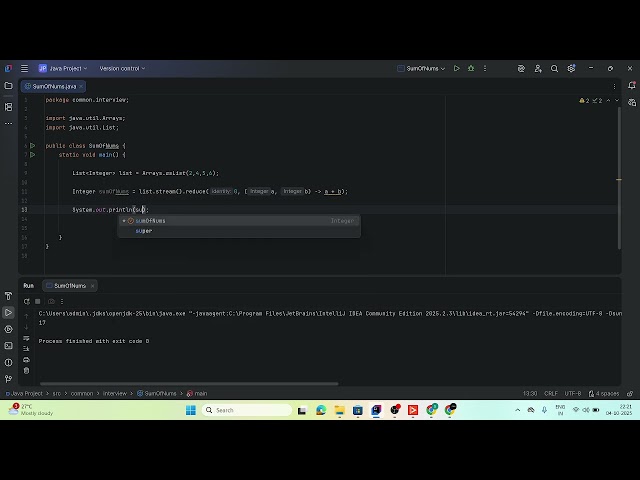Click SumOfNums breadcrumb in navigation bar
The width and height of the screenshot is (640, 480).
tap(157, 393)
